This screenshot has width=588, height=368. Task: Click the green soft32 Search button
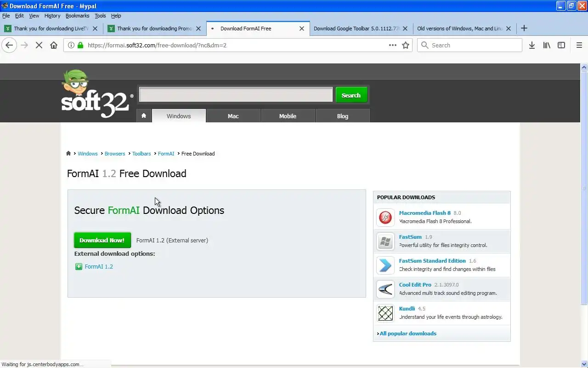tap(351, 95)
